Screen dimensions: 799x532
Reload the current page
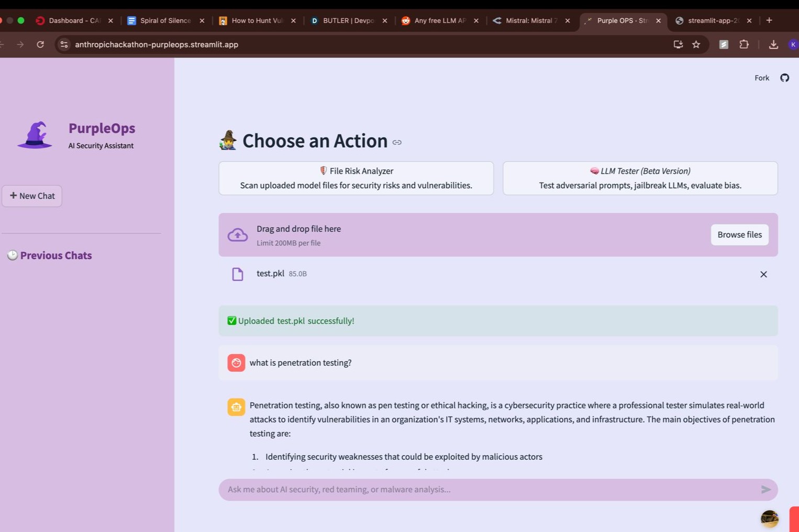[40, 44]
